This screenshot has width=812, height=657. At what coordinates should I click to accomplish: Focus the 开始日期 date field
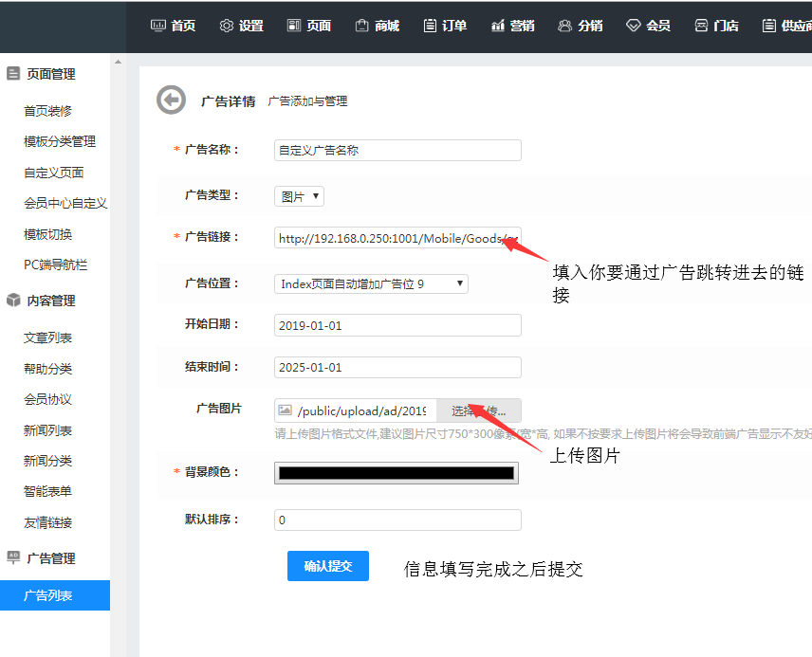(x=397, y=325)
